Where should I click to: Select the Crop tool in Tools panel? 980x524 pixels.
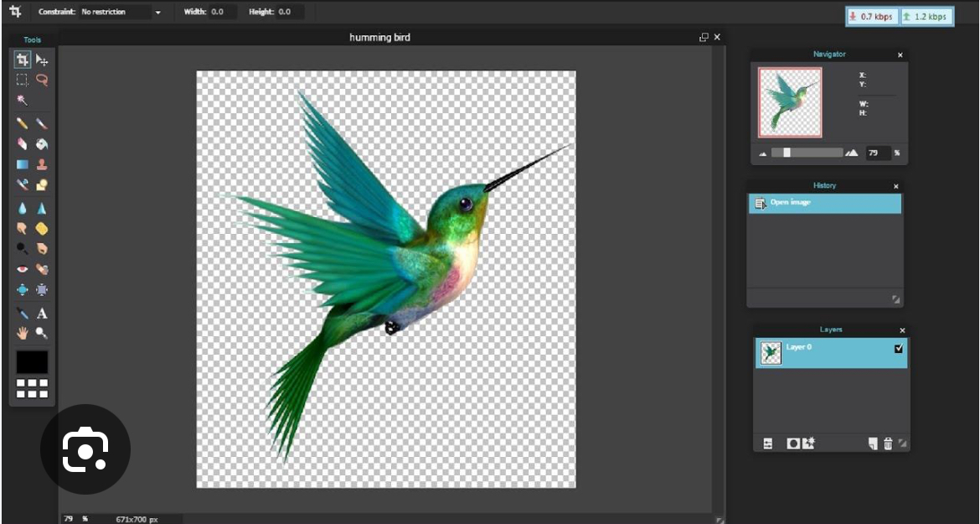[x=23, y=60]
